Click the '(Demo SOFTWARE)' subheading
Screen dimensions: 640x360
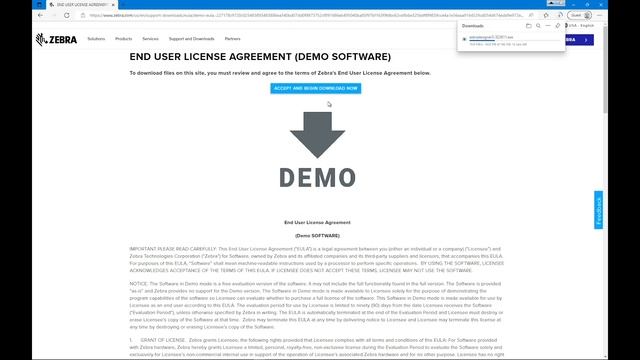click(317, 236)
